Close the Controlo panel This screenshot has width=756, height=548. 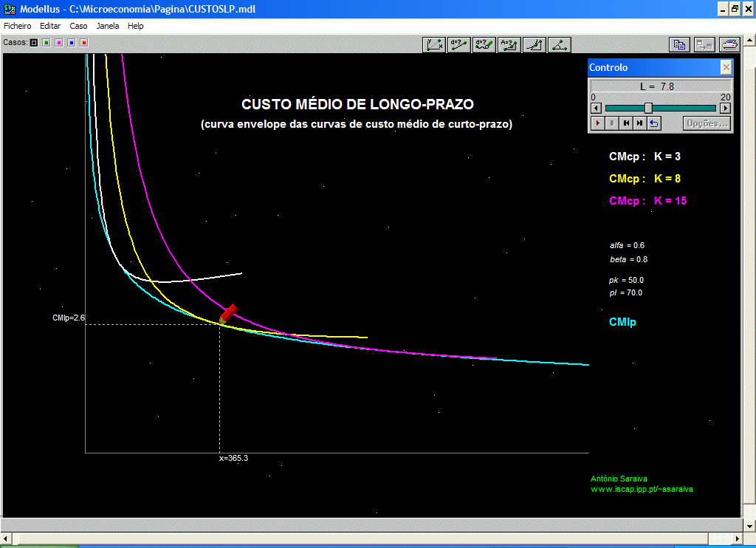(x=726, y=67)
